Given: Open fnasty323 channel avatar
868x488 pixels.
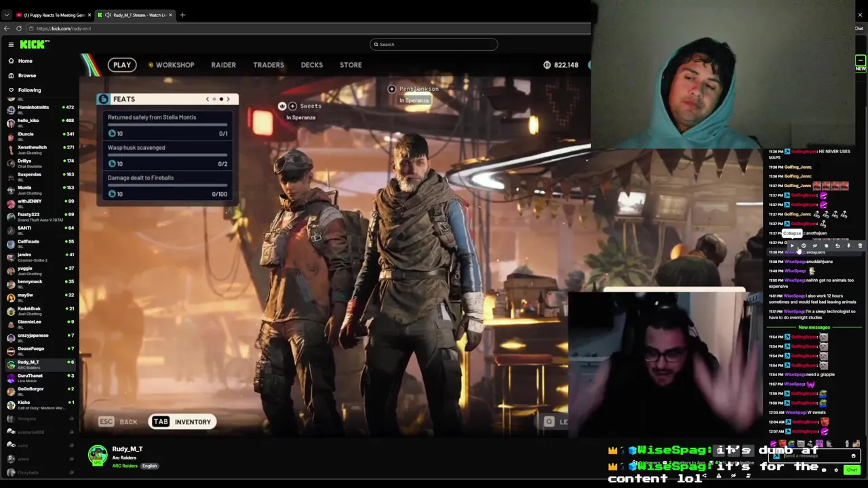Looking at the screenshot, I should click(11, 217).
